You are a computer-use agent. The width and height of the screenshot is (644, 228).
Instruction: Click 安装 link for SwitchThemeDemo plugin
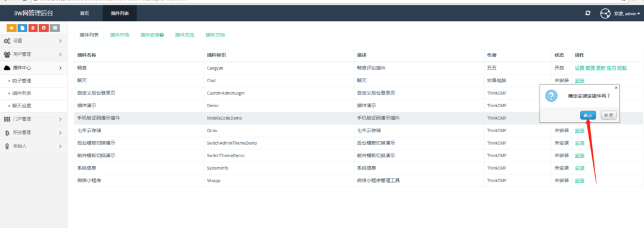[x=580, y=156]
